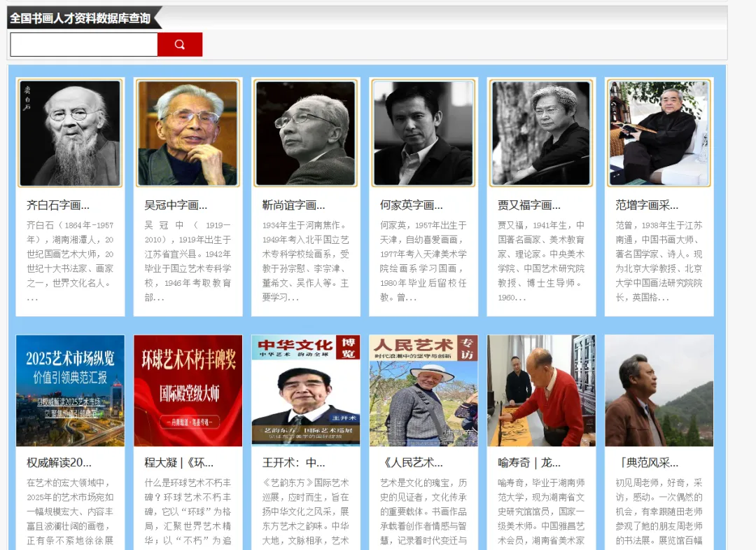Click the red magnifier search button
The height and width of the screenshot is (550, 756).
180,44
